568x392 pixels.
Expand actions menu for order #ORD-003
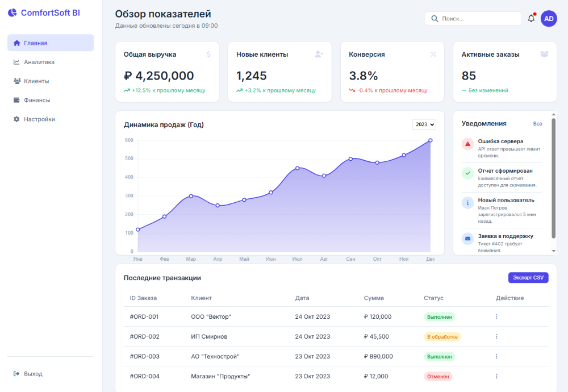click(496, 356)
